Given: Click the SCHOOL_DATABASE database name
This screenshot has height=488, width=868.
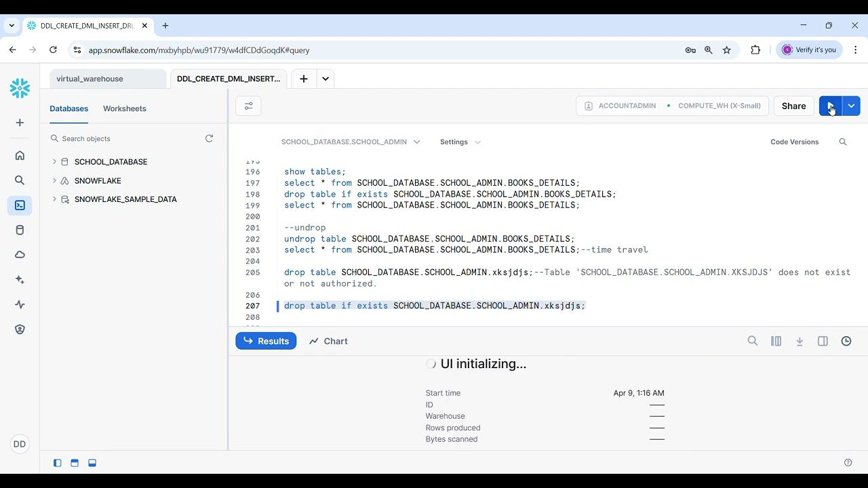Looking at the screenshot, I should coord(111,162).
